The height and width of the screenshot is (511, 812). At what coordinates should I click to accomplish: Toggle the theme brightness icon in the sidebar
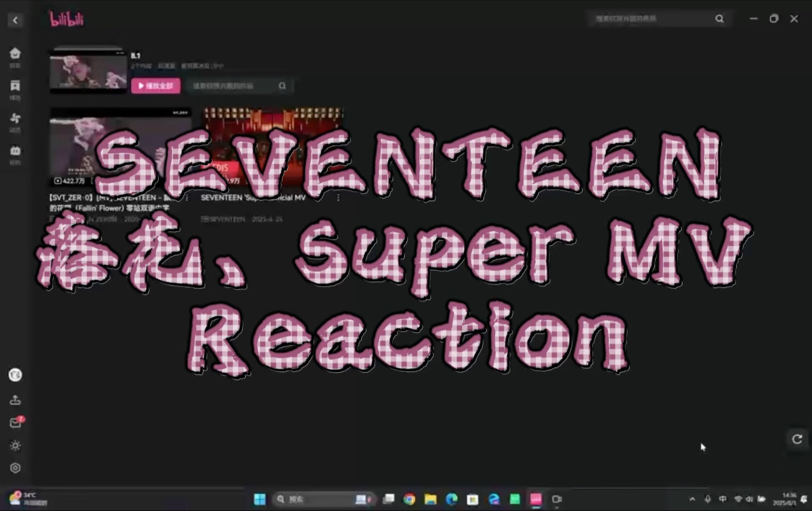coord(15,446)
